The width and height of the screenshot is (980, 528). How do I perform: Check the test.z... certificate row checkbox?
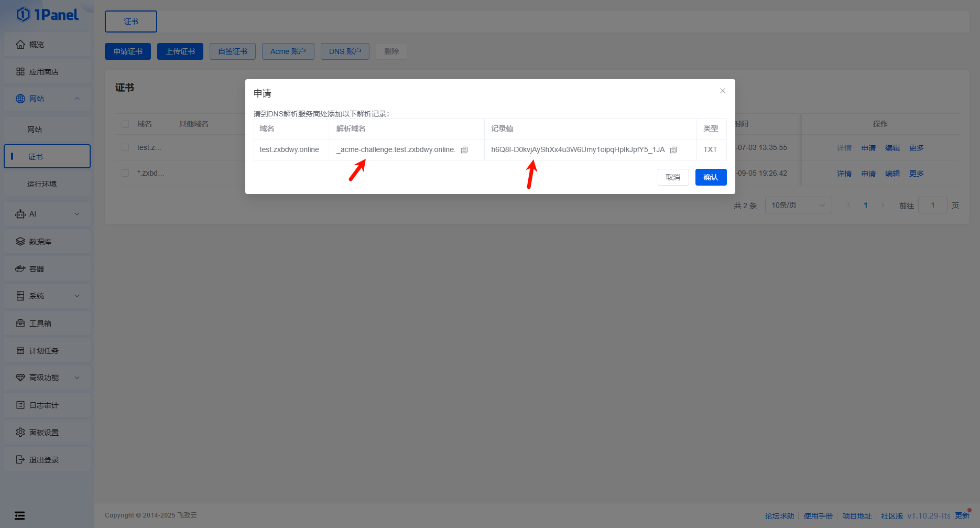click(125, 148)
